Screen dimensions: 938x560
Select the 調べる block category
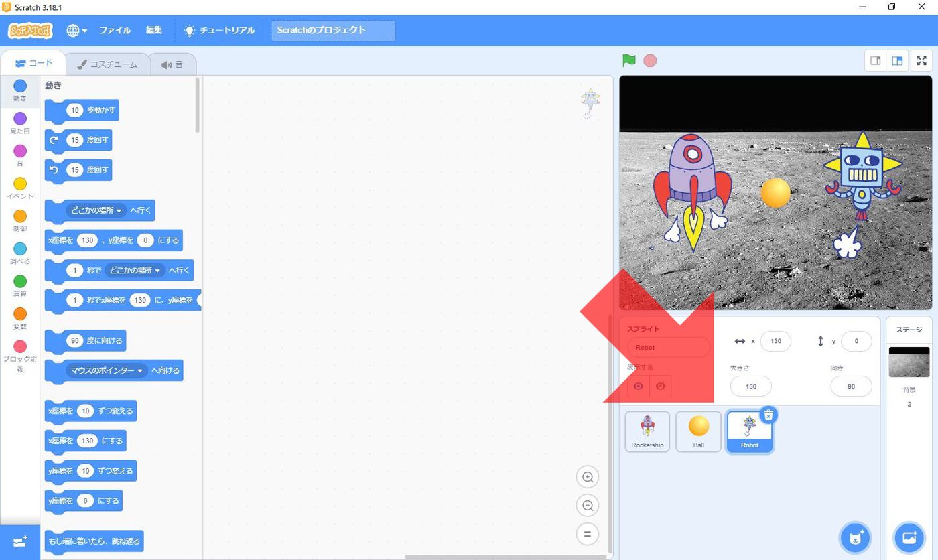(20, 253)
